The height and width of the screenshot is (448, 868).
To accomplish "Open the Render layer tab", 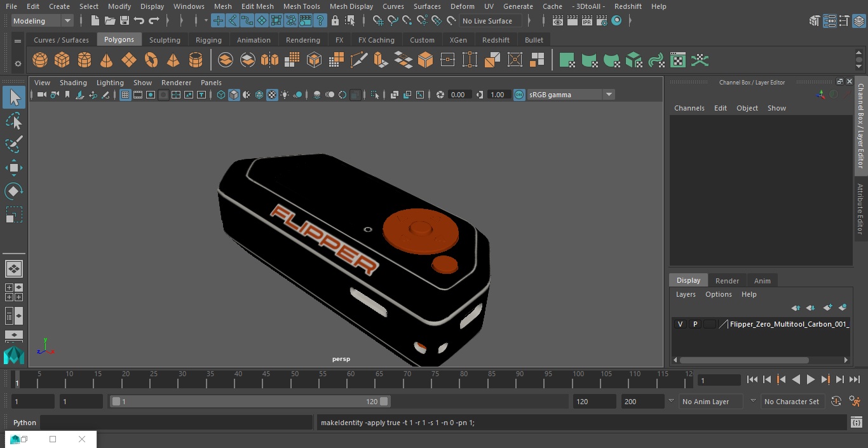I will [x=727, y=281].
